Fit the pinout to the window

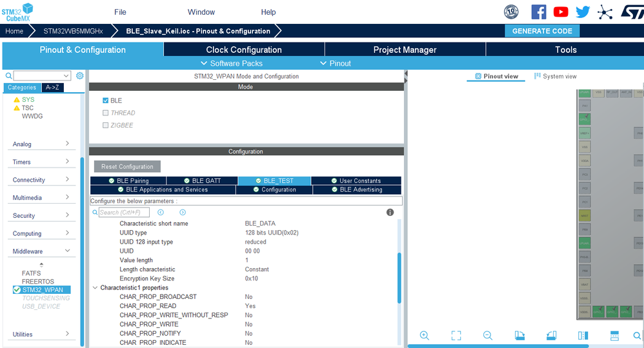coord(456,335)
